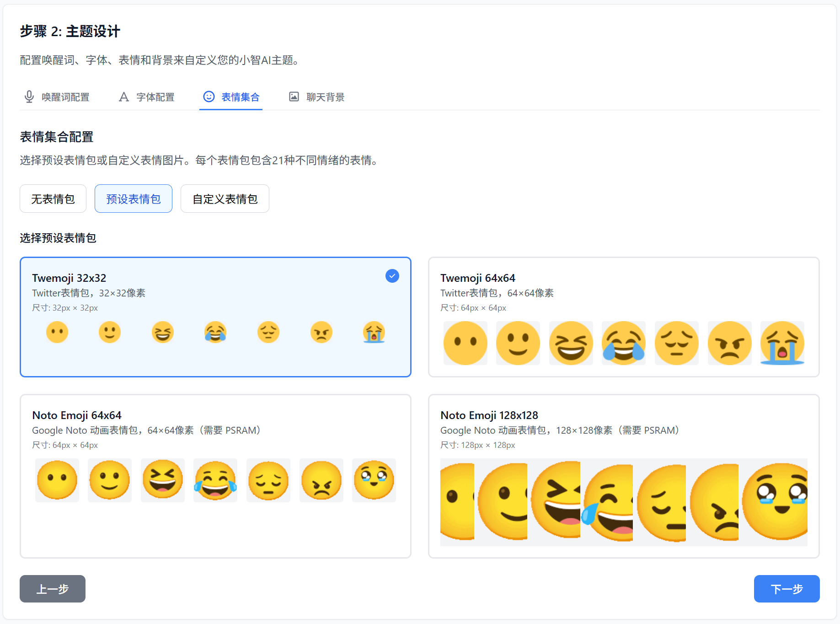Viewport: 840px width, 624px height.
Task: Click pensive face in Noto Emoji 64x64
Action: (268, 480)
